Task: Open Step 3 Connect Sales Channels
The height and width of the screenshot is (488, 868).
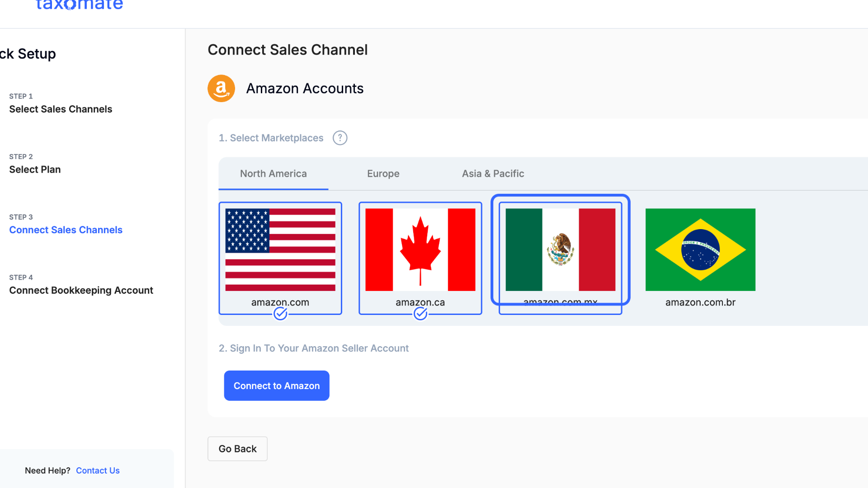Action: coord(66,230)
